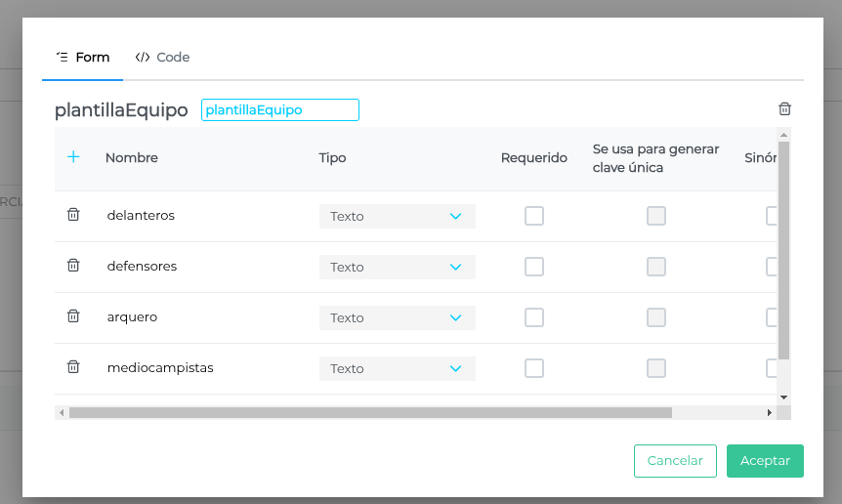The width and height of the screenshot is (842, 504).
Task: Remove the arquero field row
Action: pyautogui.click(x=73, y=316)
